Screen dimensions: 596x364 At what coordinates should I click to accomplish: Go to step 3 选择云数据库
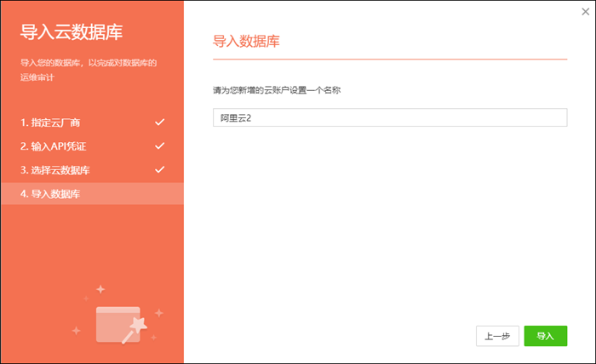point(54,170)
